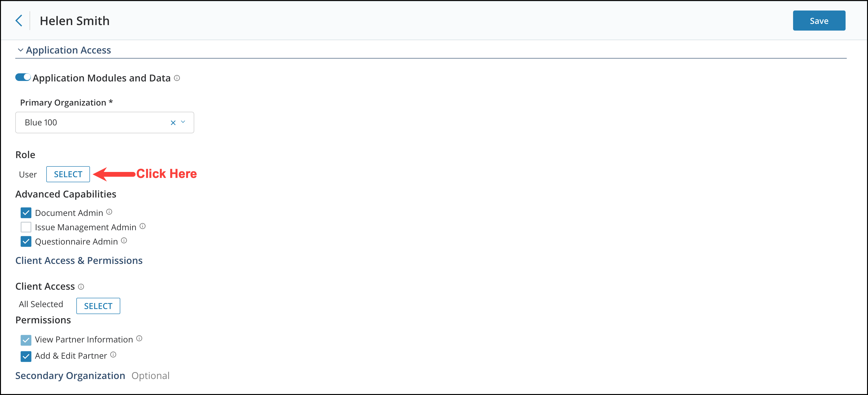Click the Client Access info icon
The width and height of the screenshot is (868, 395).
click(81, 286)
